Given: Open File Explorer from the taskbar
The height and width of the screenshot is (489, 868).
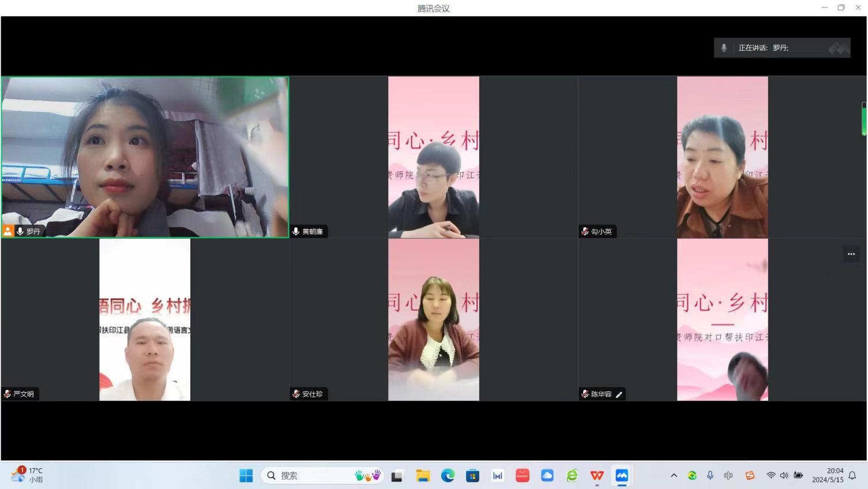Looking at the screenshot, I should point(423,476).
